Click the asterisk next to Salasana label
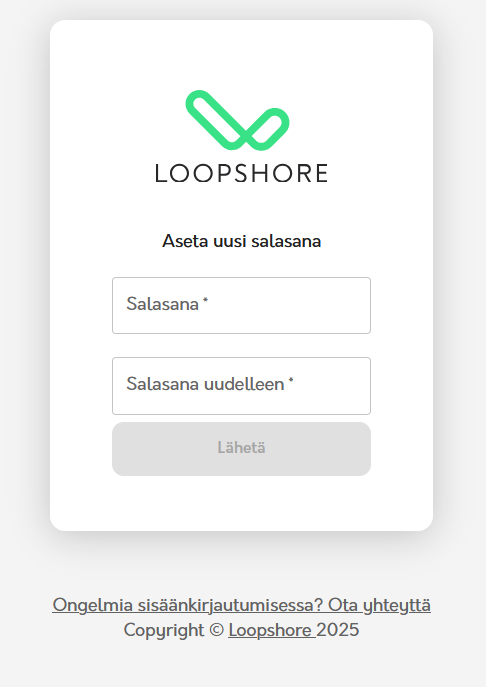The height and width of the screenshot is (687, 486). pos(205,300)
